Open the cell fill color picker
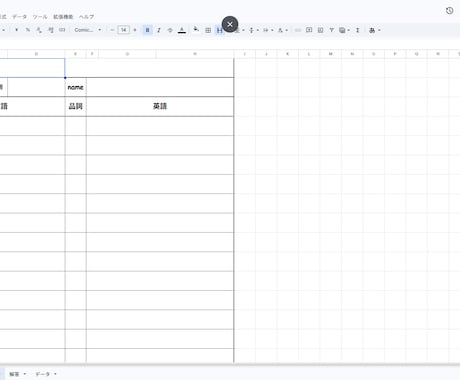 point(196,30)
